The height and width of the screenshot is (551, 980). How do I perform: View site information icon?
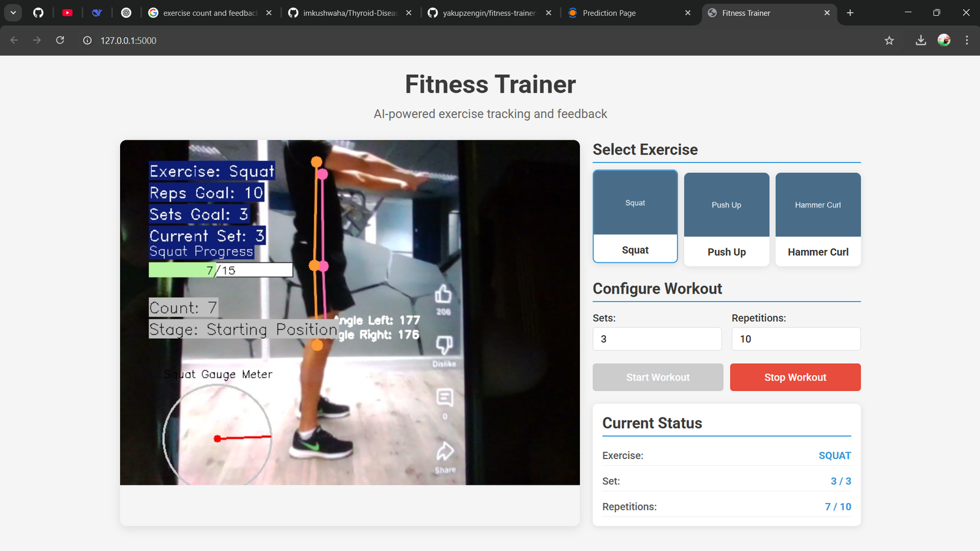pos(88,40)
